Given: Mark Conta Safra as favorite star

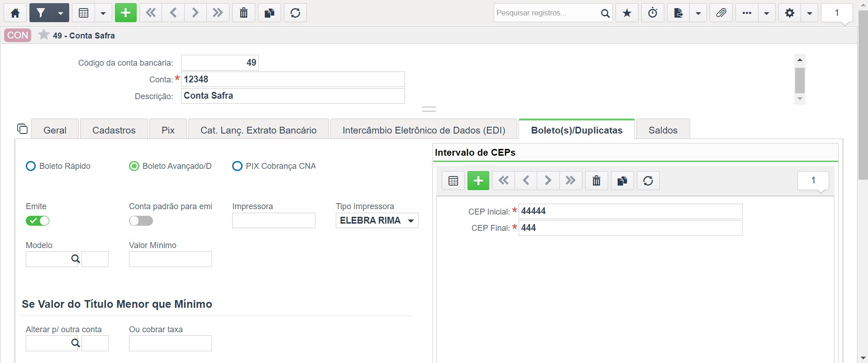Looking at the screenshot, I should point(44,35).
